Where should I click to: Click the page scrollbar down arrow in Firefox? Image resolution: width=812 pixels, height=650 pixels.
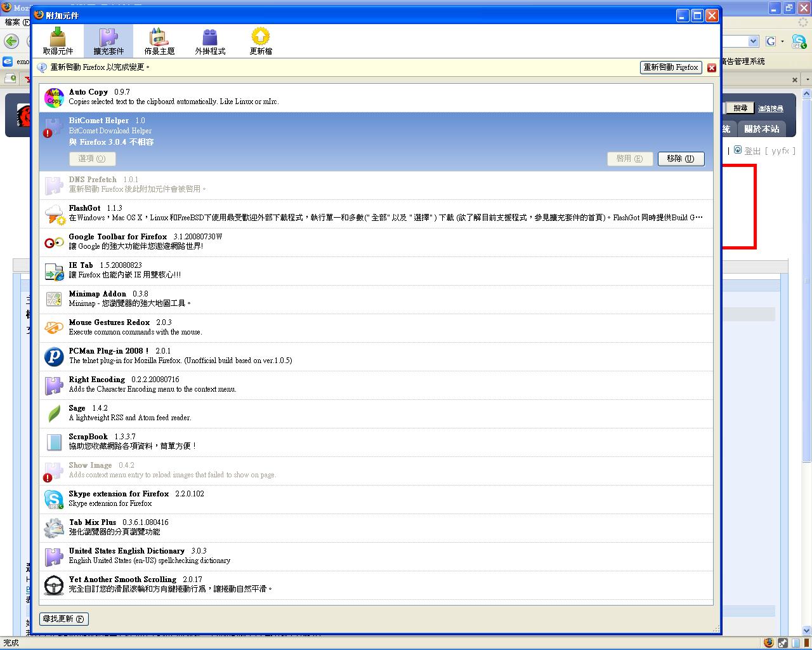coord(807,630)
